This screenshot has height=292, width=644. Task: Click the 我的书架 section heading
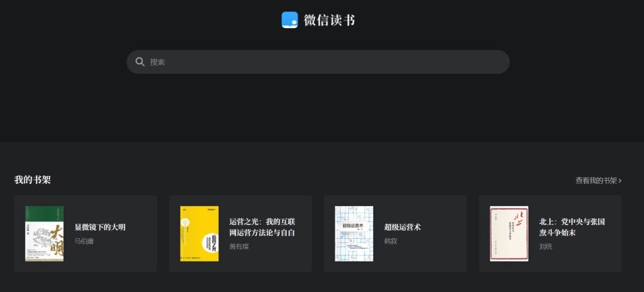click(x=32, y=180)
